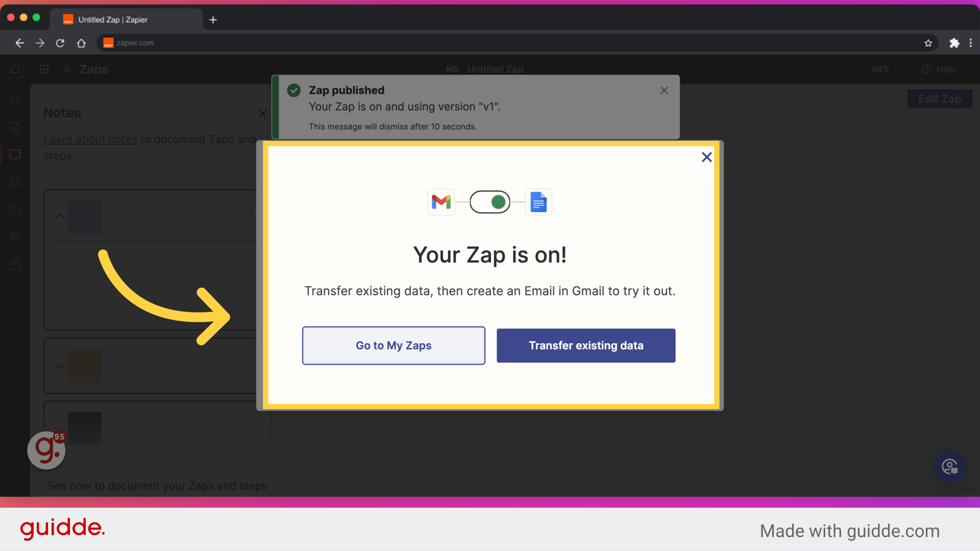This screenshot has width=980, height=551.
Task: Open the versions stack icon in sidebar
Action: tap(15, 264)
